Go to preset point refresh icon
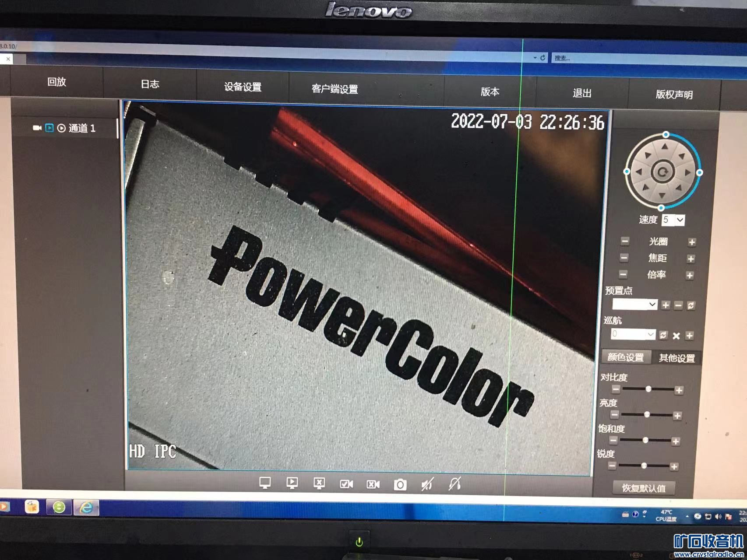 691,305
